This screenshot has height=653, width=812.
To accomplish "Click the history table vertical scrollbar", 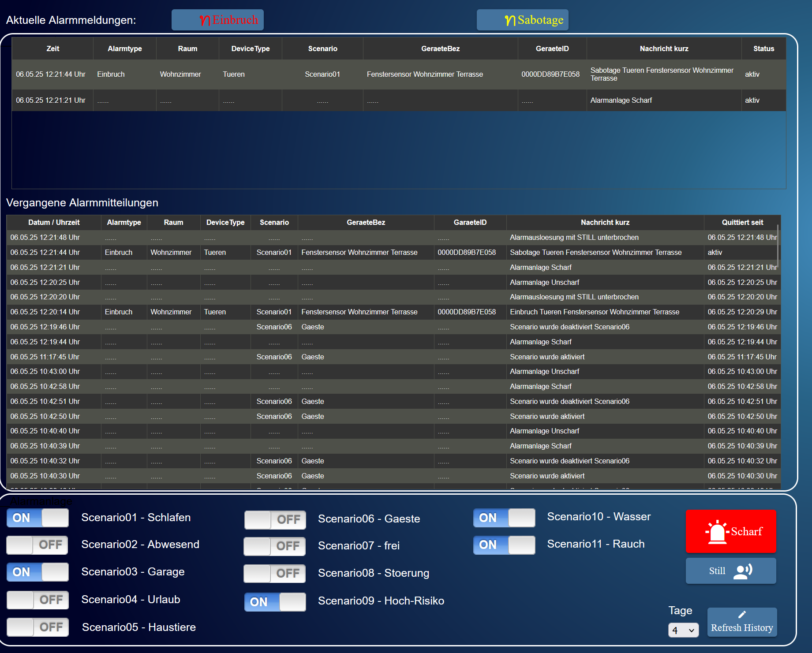I will click(778, 246).
